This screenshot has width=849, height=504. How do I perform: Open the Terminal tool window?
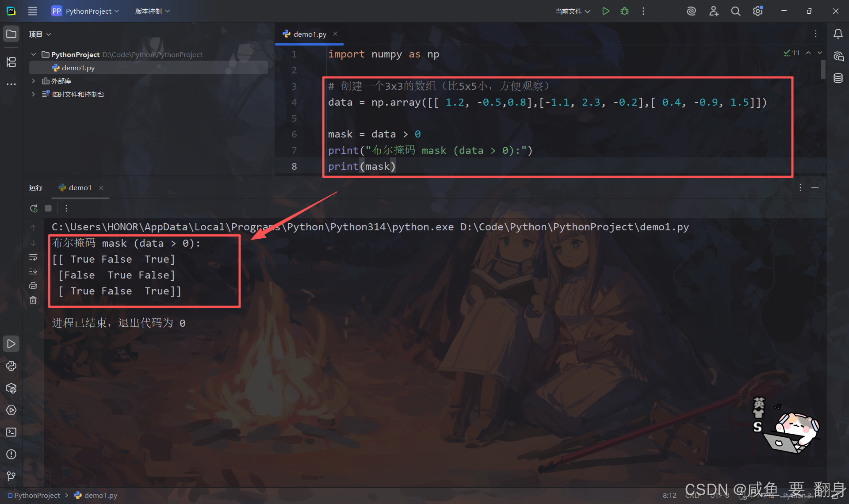click(x=11, y=432)
